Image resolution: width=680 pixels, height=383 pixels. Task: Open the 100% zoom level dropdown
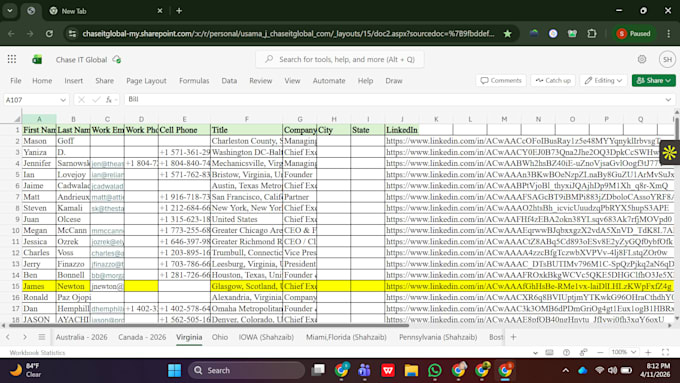point(624,352)
